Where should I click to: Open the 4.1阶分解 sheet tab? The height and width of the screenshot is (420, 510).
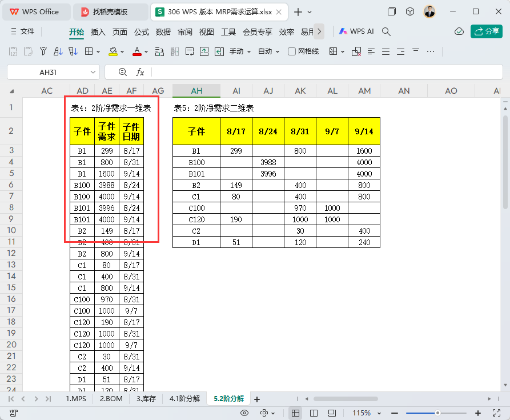point(184,398)
